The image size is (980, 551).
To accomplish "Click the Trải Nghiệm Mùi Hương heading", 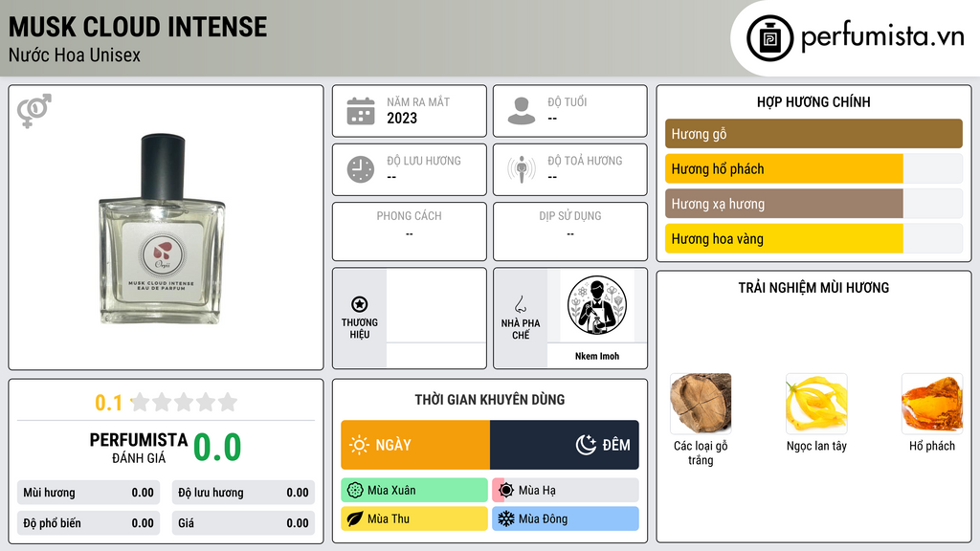I will (x=813, y=288).
